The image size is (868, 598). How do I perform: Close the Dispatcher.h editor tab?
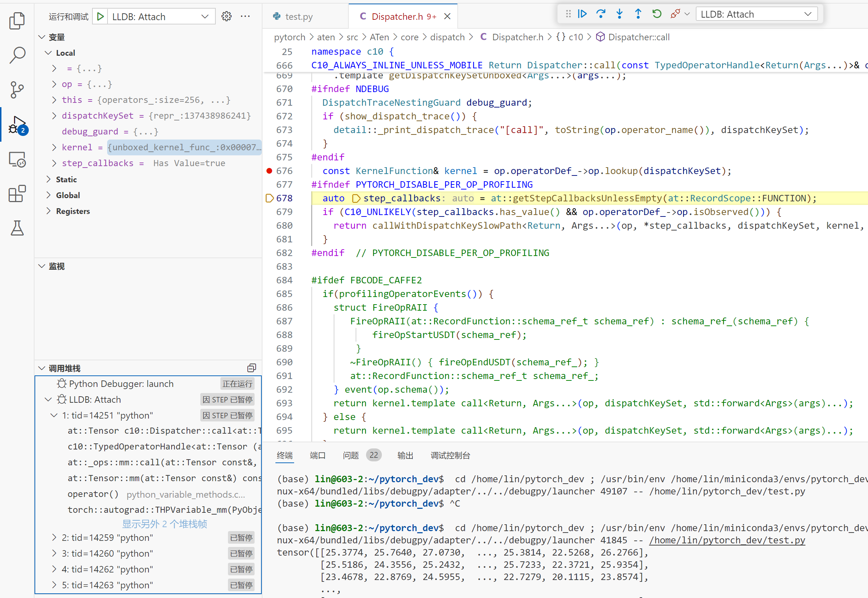pyautogui.click(x=447, y=17)
